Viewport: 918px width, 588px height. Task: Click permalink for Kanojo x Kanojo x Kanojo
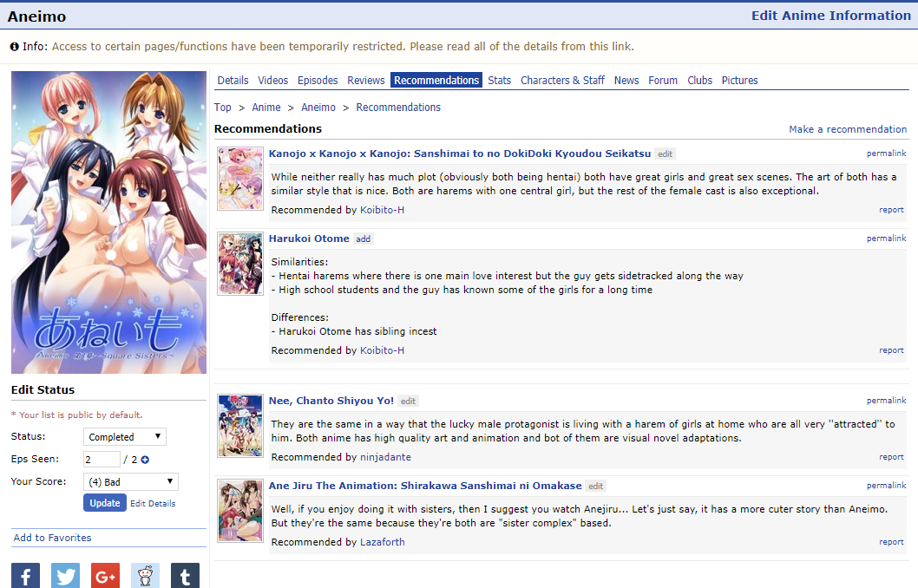tap(887, 154)
